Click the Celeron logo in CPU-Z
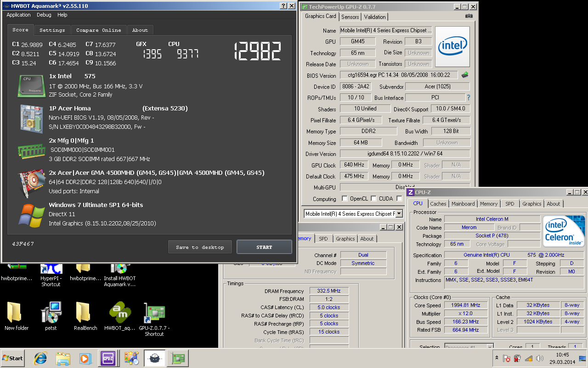 click(x=564, y=231)
